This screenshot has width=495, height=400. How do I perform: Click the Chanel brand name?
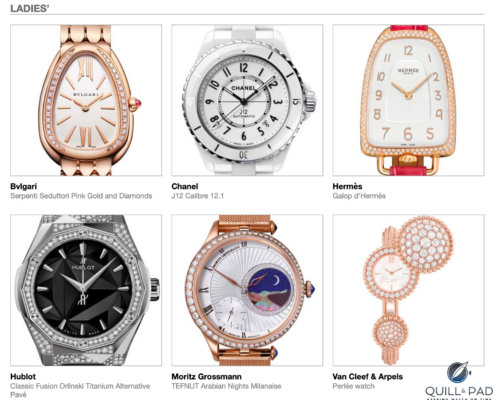(x=185, y=186)
